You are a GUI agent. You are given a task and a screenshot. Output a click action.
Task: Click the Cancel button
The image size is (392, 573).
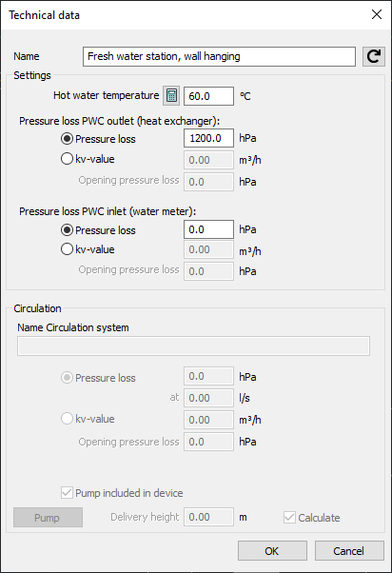[349, 551]
